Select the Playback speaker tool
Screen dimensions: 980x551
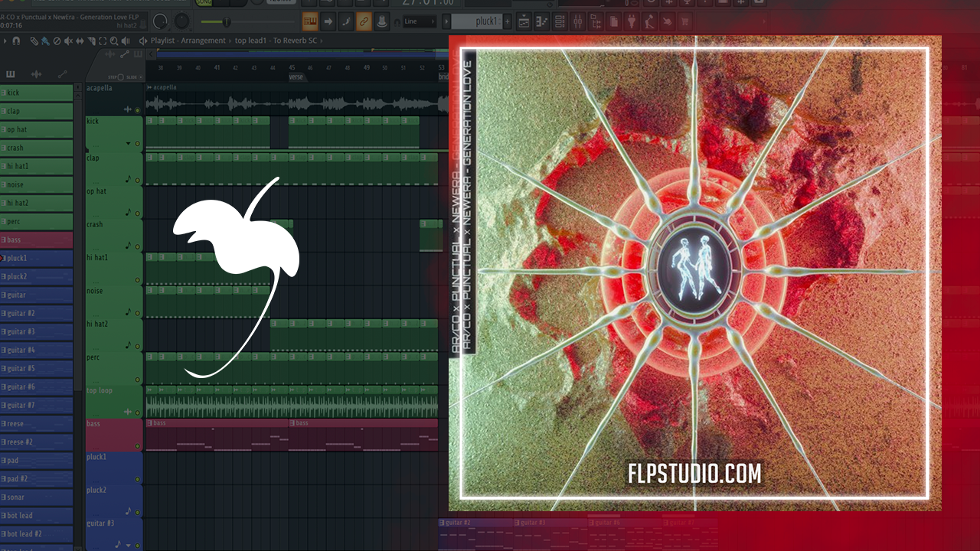[x=126, y=41]
